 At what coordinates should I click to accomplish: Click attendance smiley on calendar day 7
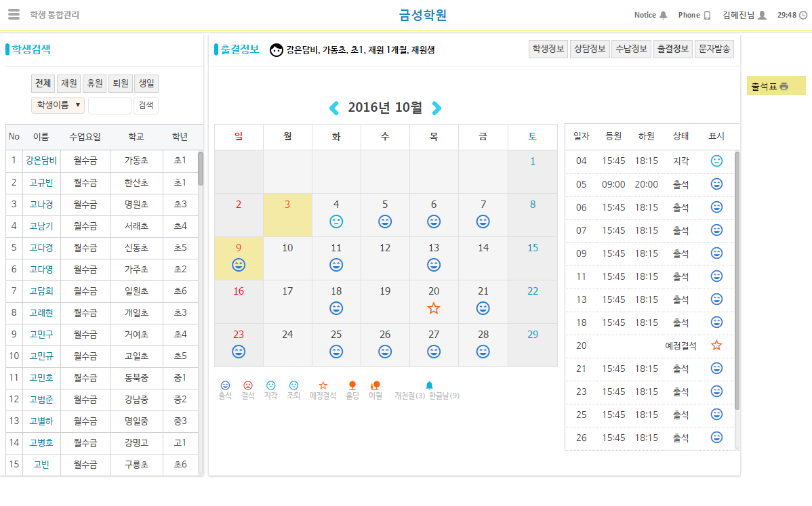click(x=483, y=222)
